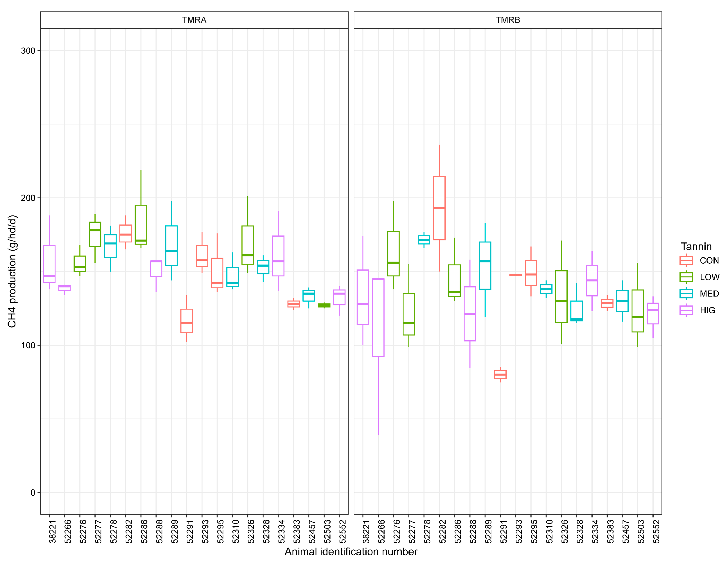728x563 pixels.
Task: Click the LOW legend key icon
Action: pyautogui.click(x=686, y=277)
